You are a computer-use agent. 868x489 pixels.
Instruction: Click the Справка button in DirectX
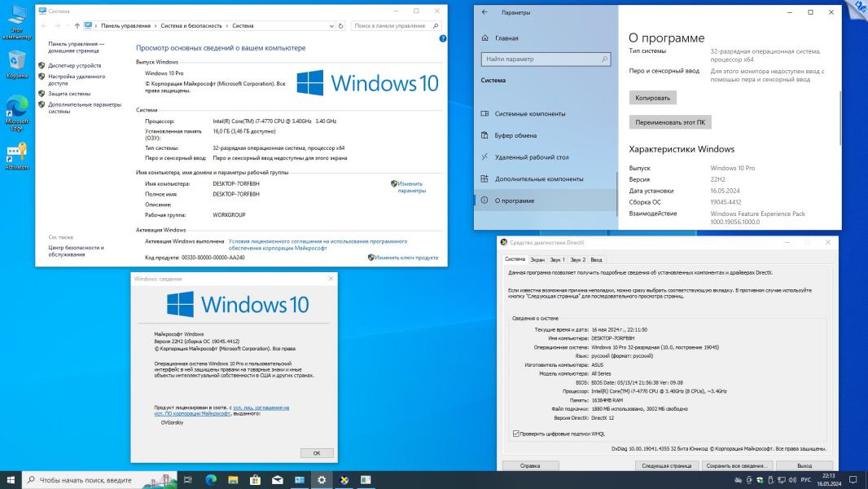[530, 465]
